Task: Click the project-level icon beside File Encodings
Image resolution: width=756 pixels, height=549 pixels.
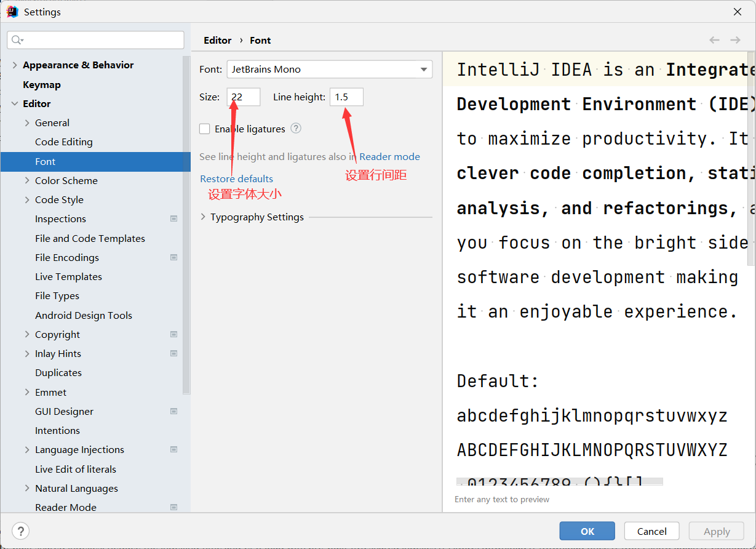Action: pyautogui.click(x=173, y=257)
